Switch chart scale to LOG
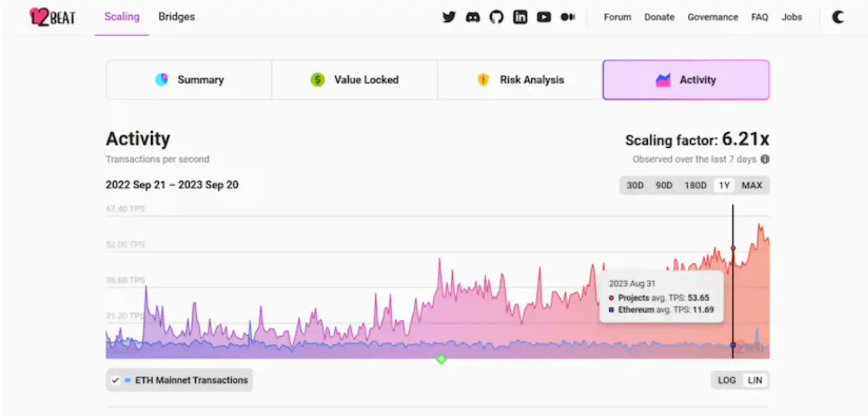Viewport: 868px width, 416px height. [726, 380]
